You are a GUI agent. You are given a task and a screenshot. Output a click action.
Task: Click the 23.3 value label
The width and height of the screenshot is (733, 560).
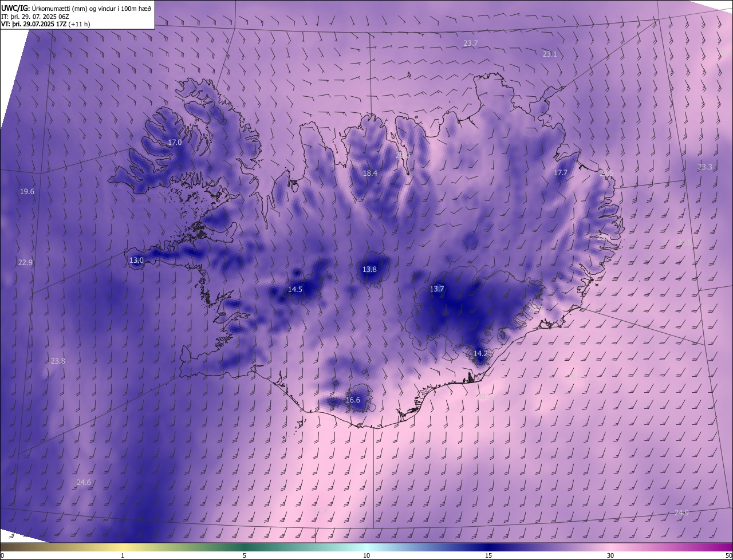705,167
